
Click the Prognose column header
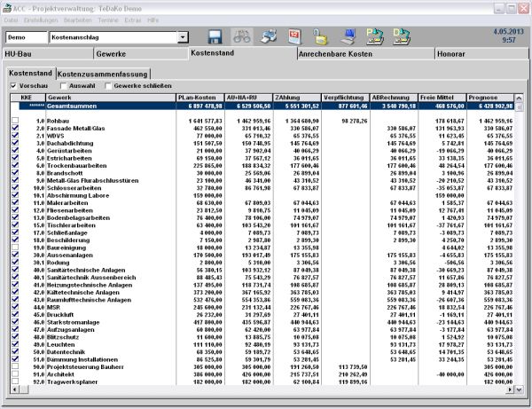coord(494,96)
